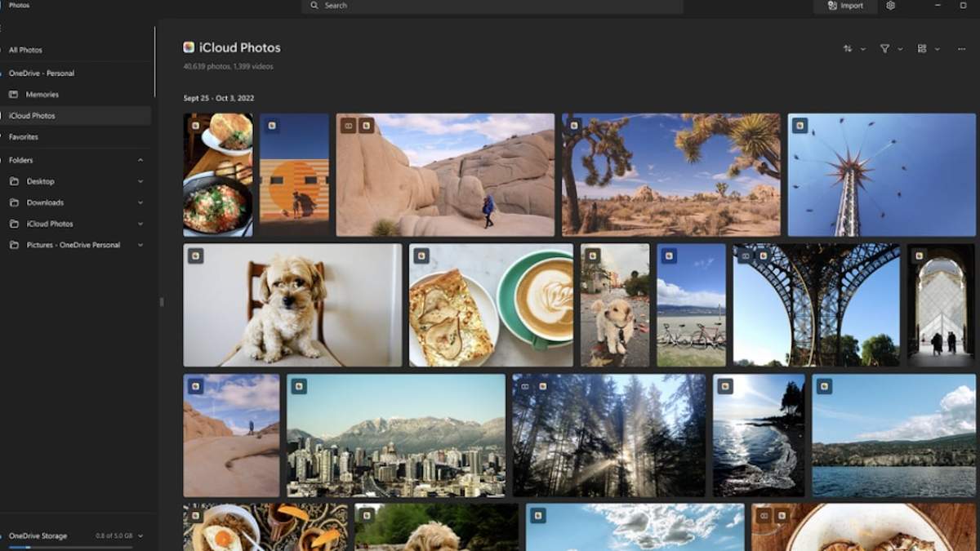Open the hiker on desert slope photo

[231, 436]
